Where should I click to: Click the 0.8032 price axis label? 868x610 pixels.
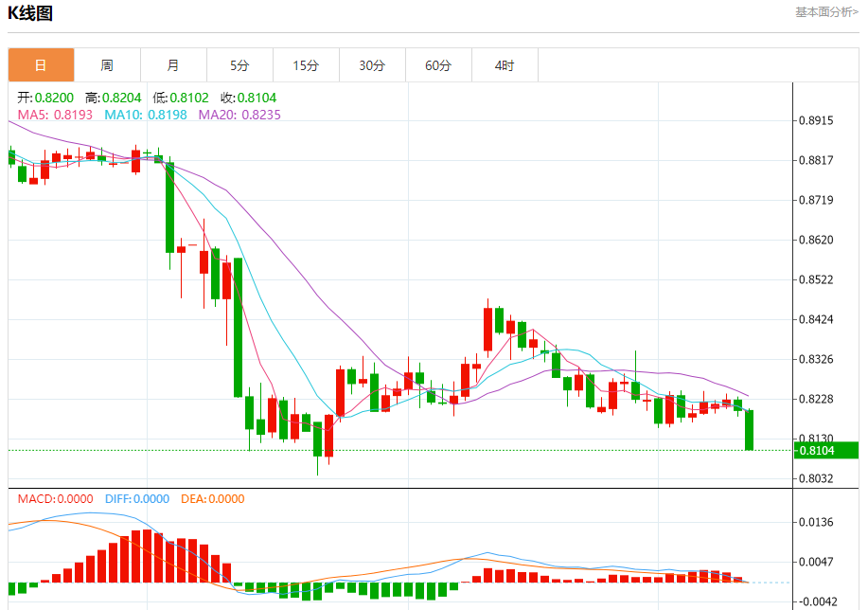(816, 478)
